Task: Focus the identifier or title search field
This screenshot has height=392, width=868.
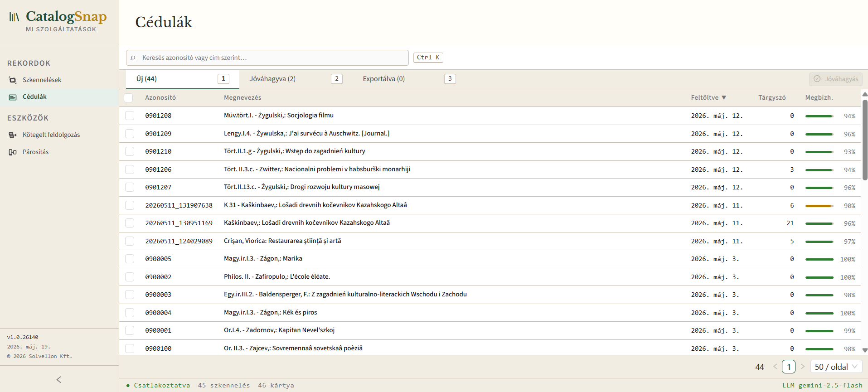Action: (x=267, y=58)
